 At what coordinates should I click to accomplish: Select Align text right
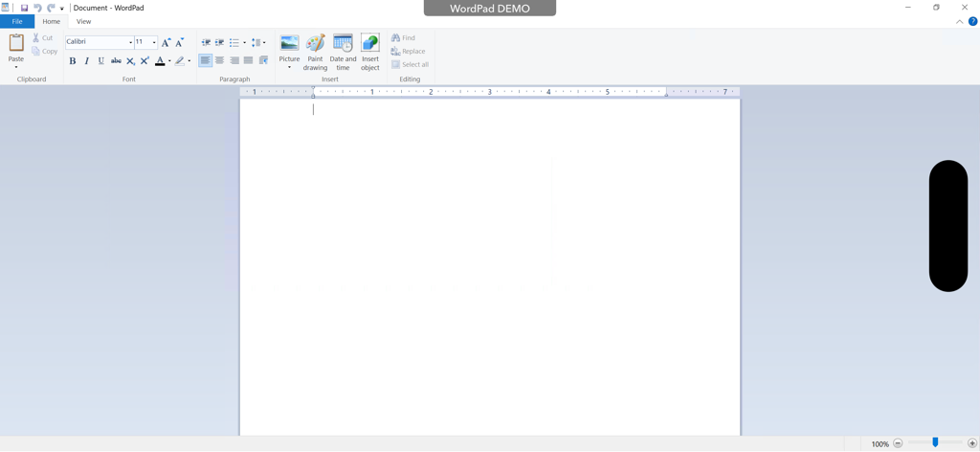coord(234,60)
